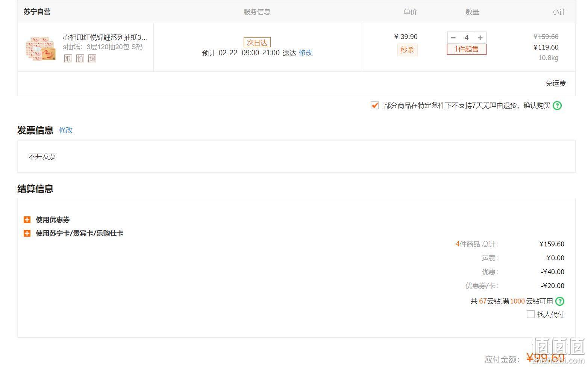Click the product thumbnail of tissue packs
588x367 pixels.
tap(40, 48)
